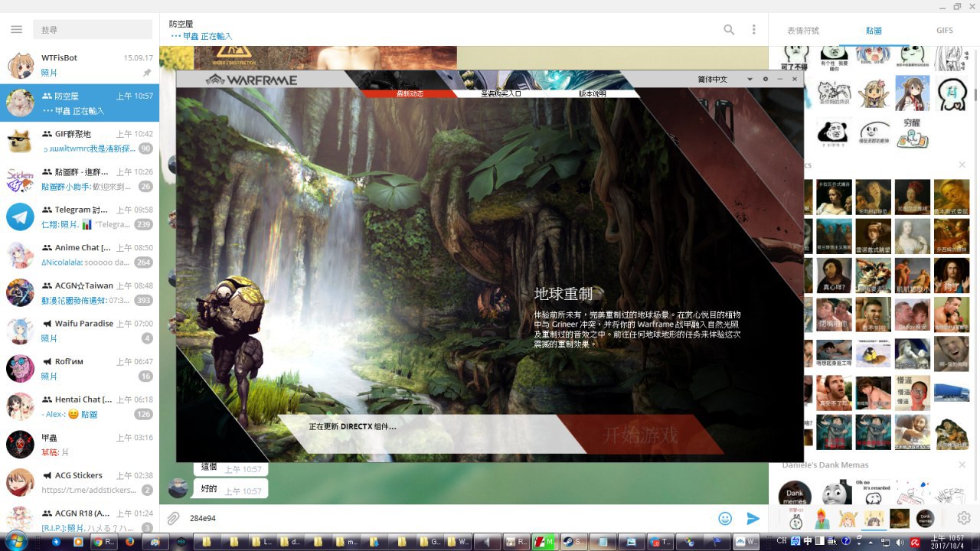This screenshot has height=551, width=980.
Task: Switch to the 圣装购买入口 tab
Action: (x=501, y=93)
